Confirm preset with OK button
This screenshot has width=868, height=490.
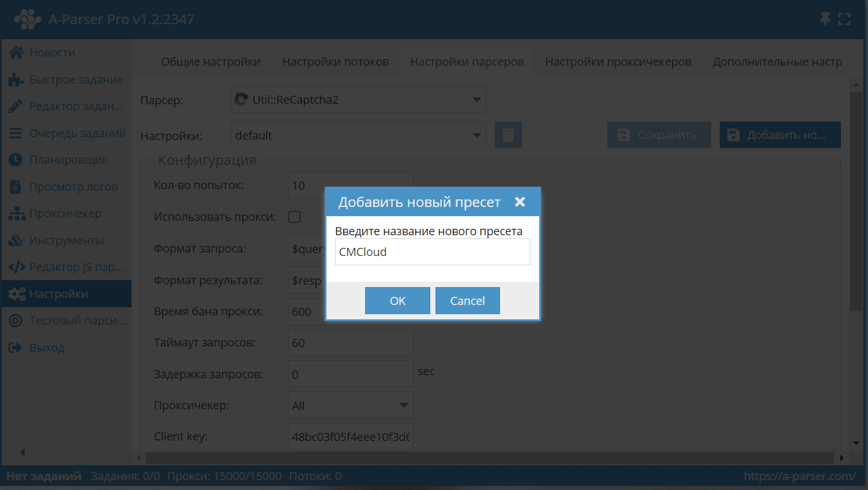coord(397,300)
